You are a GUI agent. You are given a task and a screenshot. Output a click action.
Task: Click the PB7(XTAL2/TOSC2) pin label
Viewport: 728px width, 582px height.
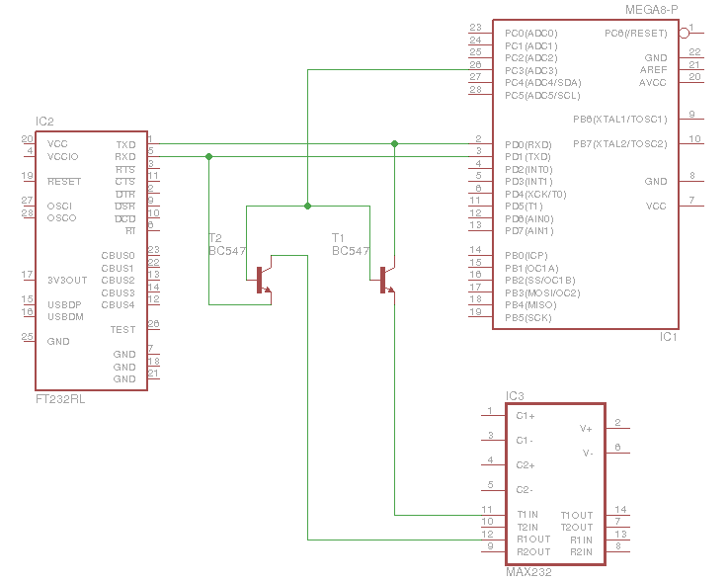(619, 144)
